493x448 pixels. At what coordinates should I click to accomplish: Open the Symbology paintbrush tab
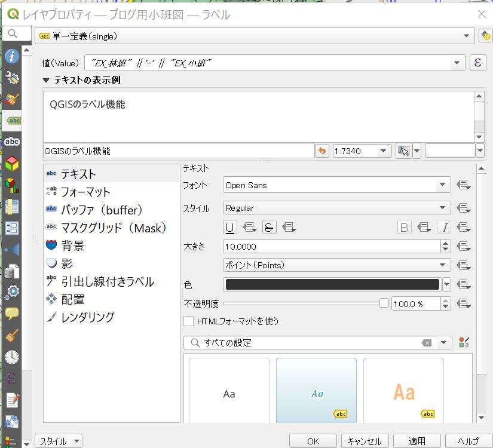pyautogui.click(x=12, y=99)
